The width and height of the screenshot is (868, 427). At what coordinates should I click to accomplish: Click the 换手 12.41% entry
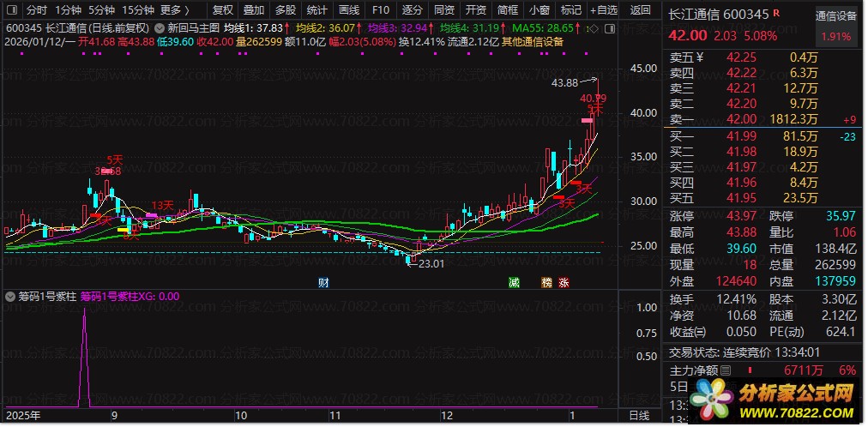pos(713,299)
